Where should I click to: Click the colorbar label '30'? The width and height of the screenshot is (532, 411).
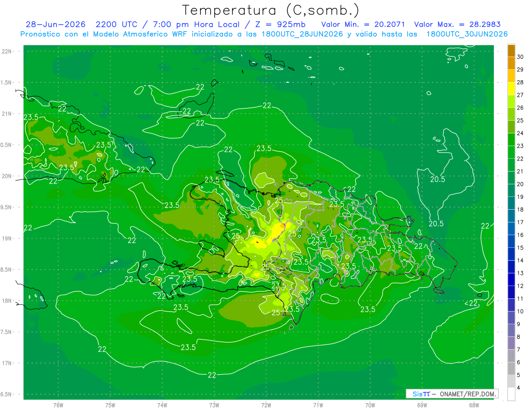click(x=521, y=57)
